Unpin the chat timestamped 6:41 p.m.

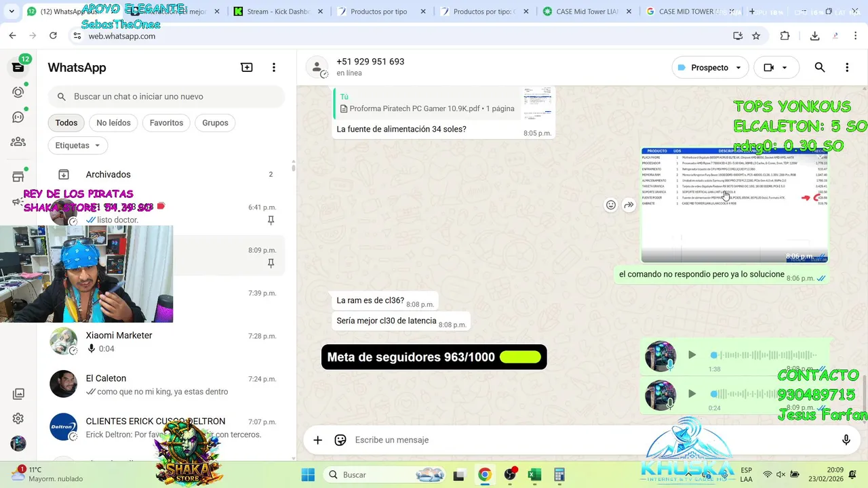(x=271, y=220)
